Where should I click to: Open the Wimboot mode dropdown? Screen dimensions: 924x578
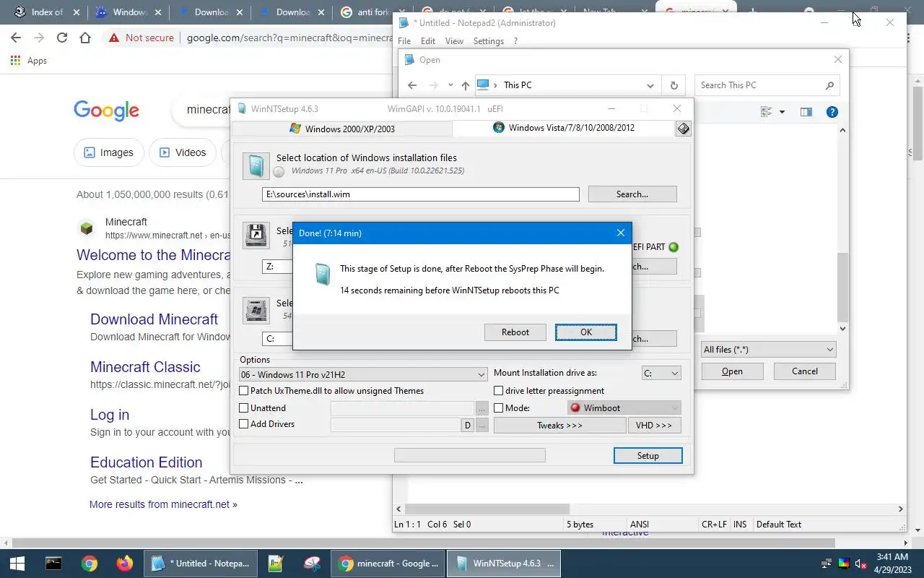[x=624, y=408]
